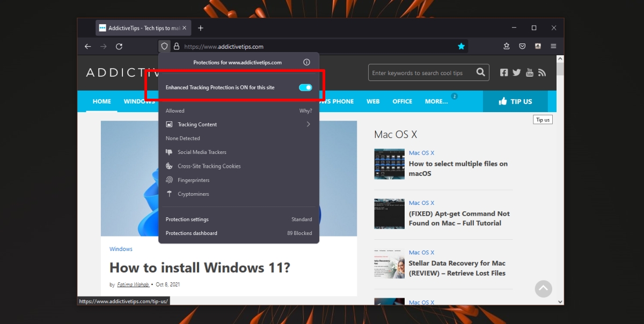
Task: Click the scroll-to-top round arrow button
Action: click(543, 289)
